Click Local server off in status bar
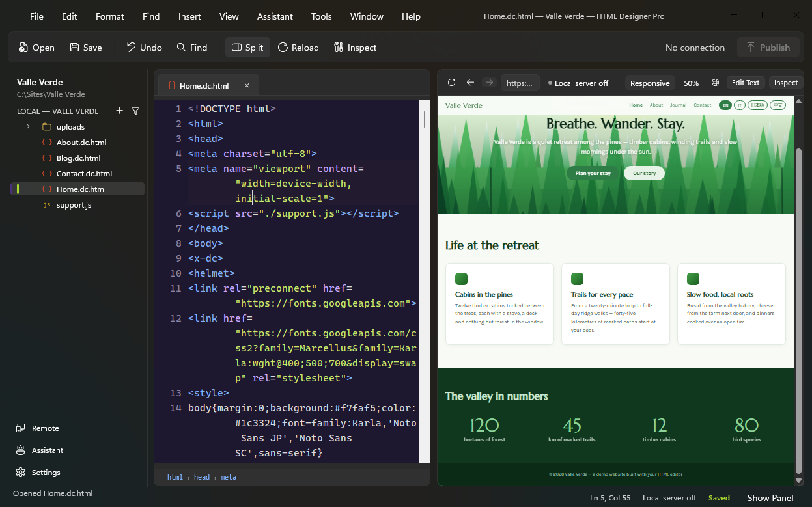 [x=669, y=498]
